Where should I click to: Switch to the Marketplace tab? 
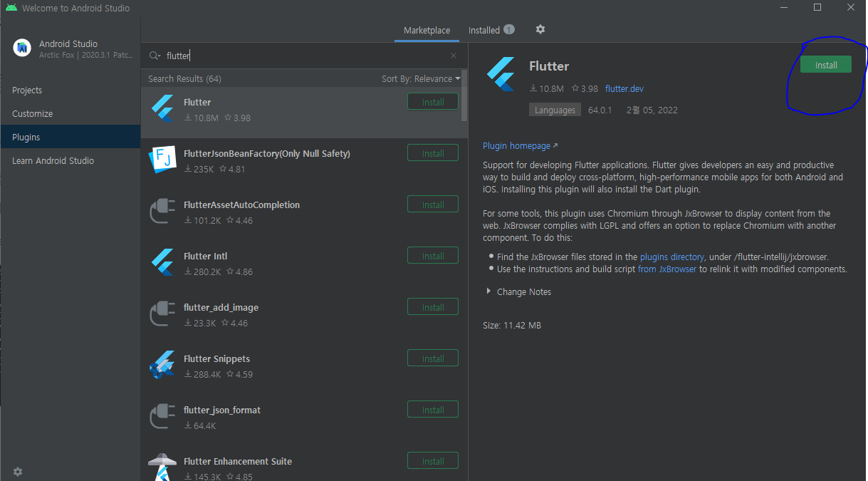[427, 30]
